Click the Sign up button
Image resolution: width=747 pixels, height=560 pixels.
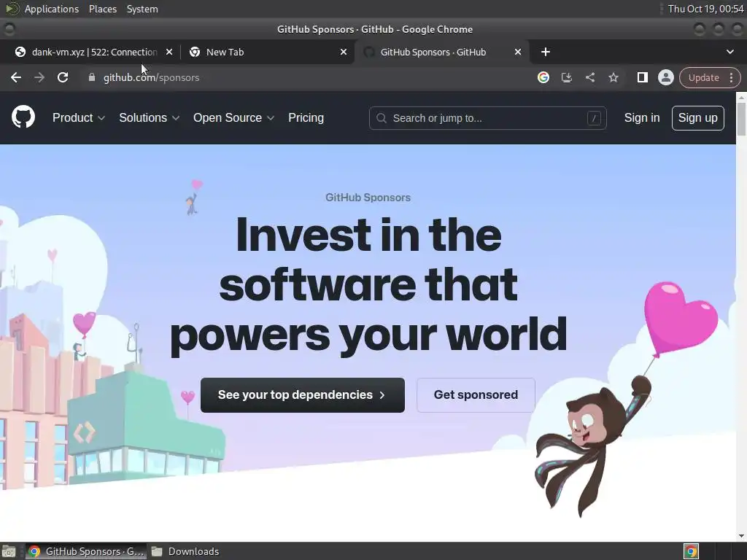coord(698,117)
